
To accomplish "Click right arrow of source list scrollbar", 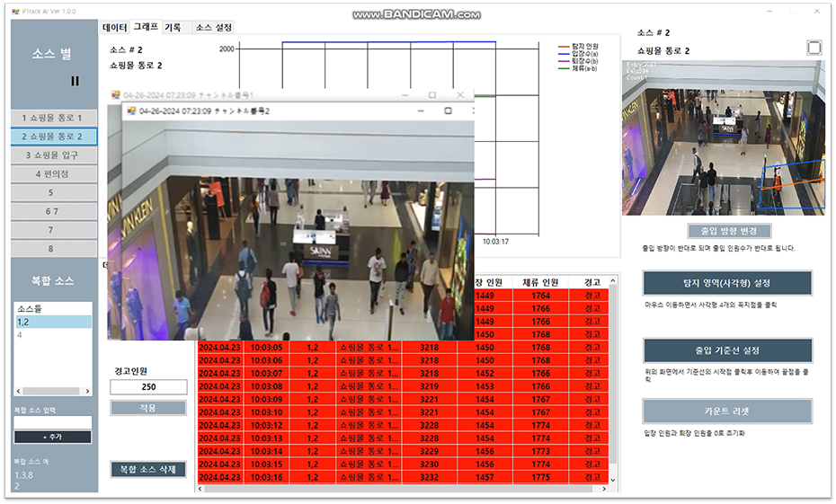I will point(87,391).
